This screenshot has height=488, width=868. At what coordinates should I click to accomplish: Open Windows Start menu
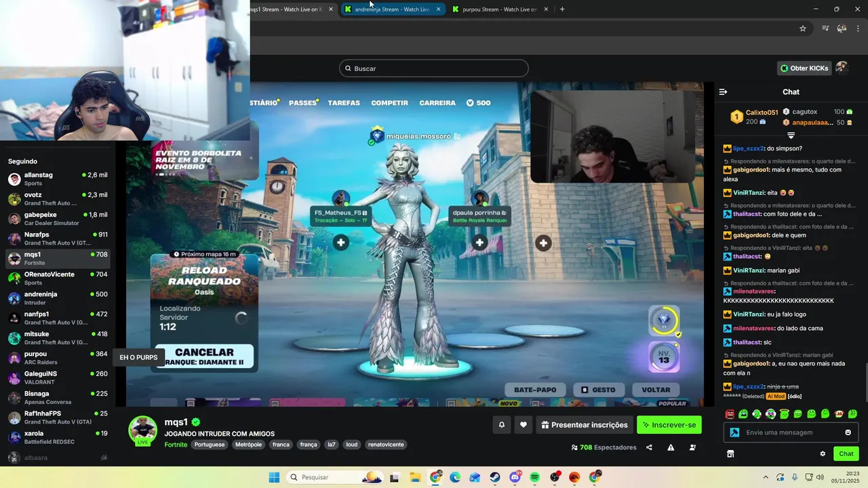[274, 477]
